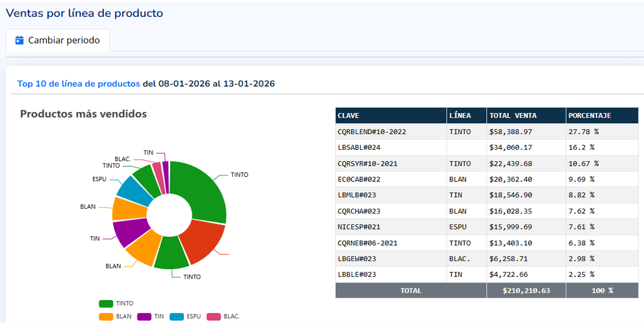The height and width of the screenshot is (329, 644).
Task: Sort by the PORCENTAJE column header
Action: [590, 115]
